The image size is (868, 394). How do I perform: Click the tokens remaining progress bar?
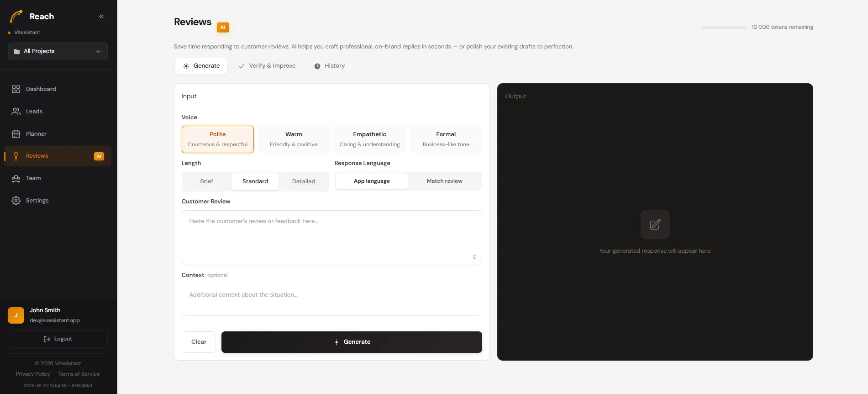pos(724,27)
